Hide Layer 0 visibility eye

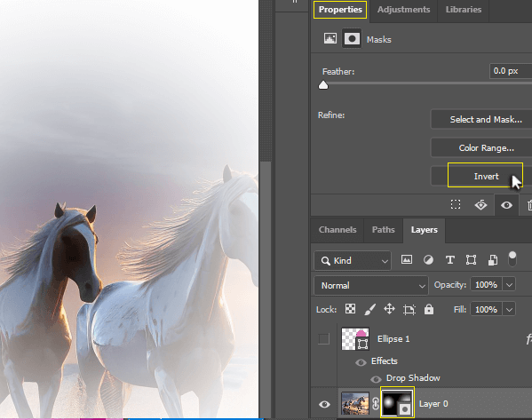point(324,404)
